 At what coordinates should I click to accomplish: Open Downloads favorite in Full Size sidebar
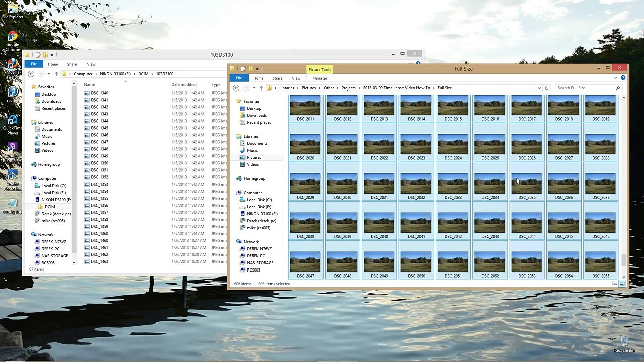point(257,115)
